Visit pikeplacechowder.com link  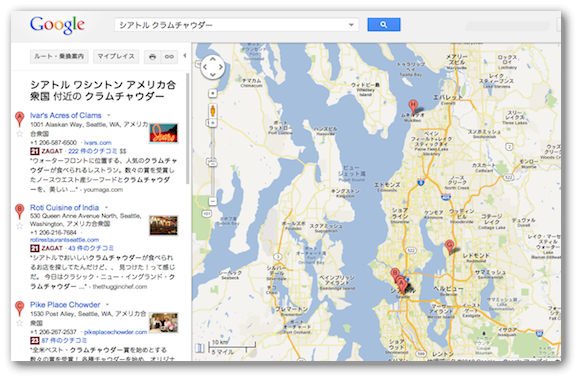tap(115, 332)
